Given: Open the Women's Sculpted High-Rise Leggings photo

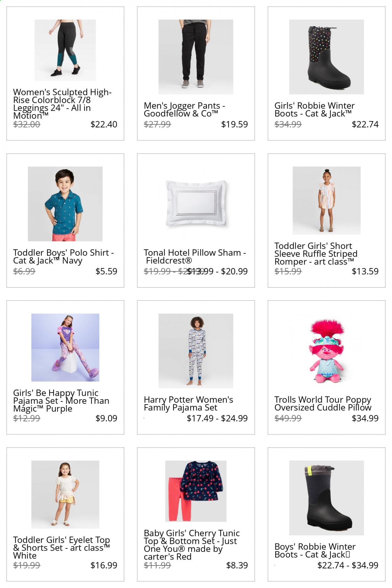Looking at the screenshot, I should pyautogui.click(x=65, y=50).
